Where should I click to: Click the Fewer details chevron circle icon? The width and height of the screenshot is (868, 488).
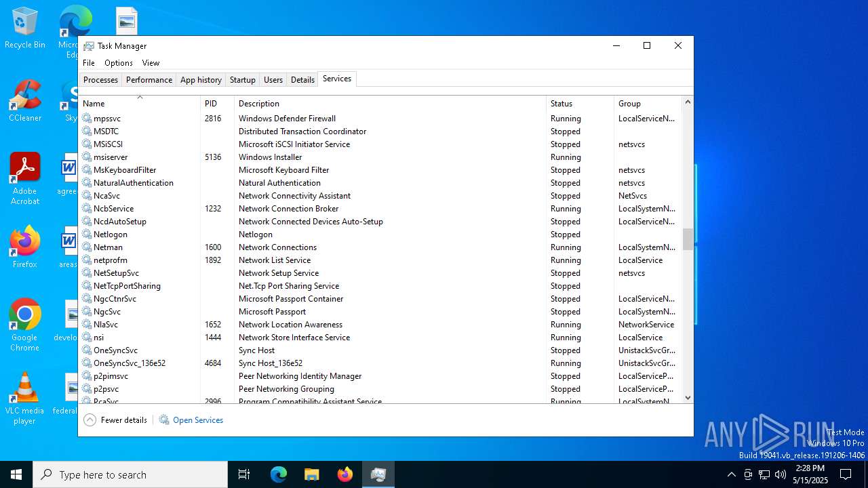[90, 420]
